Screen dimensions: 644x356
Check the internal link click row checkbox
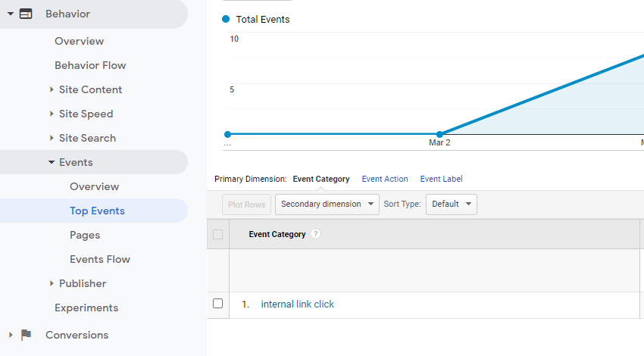[218, 304]
